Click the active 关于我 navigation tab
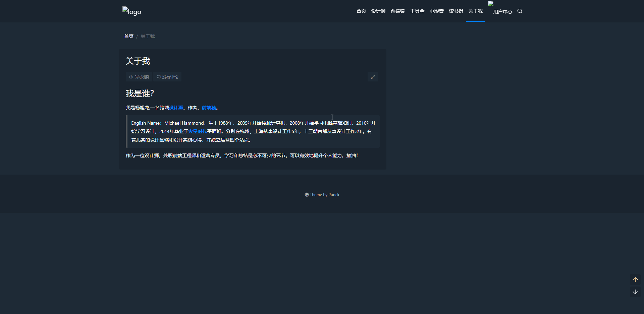Screen dimensions: 644x314 coord(475,11)
